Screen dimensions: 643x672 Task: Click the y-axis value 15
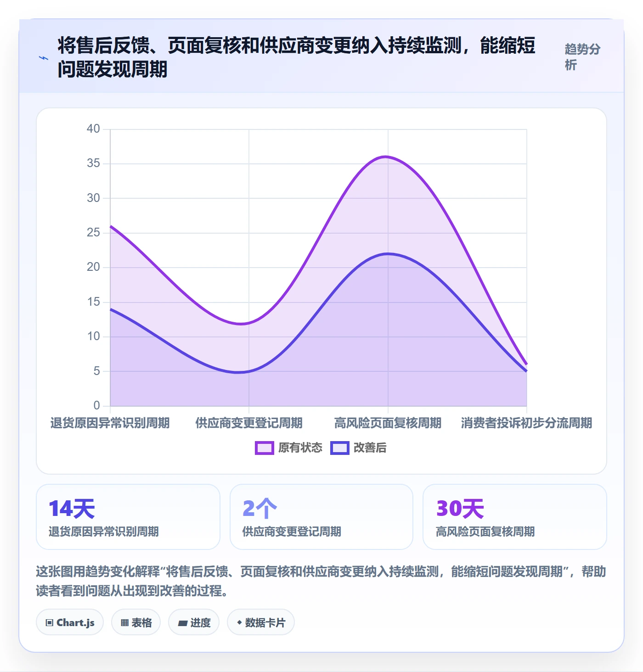pyautogui.click(x=93, y=302)
